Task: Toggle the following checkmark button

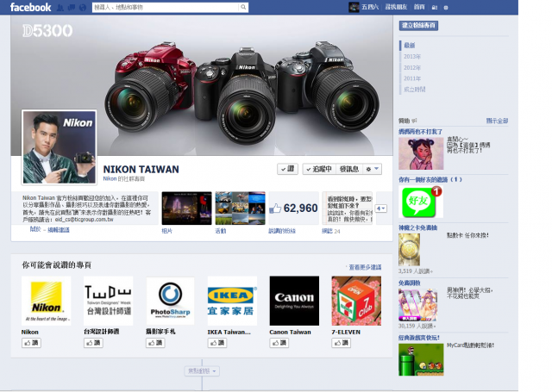Action: click(319, 169)
